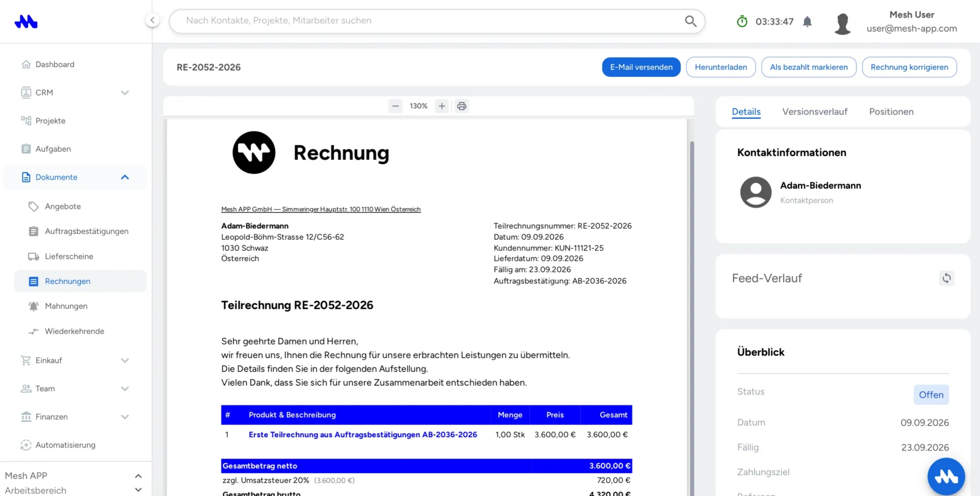Click the invoice's round company logo
Image resolution: width=980 pixels, height=496 pixels.
[x=254, y=153]
